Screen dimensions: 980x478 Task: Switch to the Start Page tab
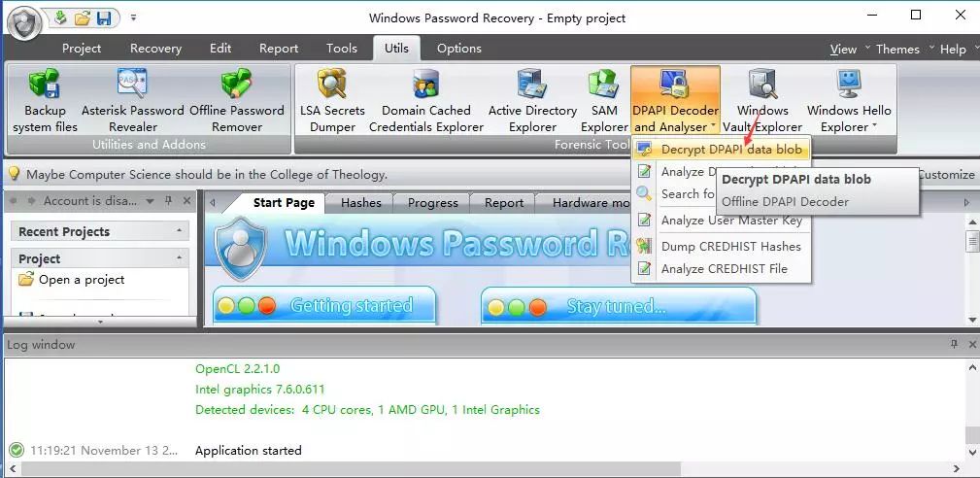tap(284, 202)
